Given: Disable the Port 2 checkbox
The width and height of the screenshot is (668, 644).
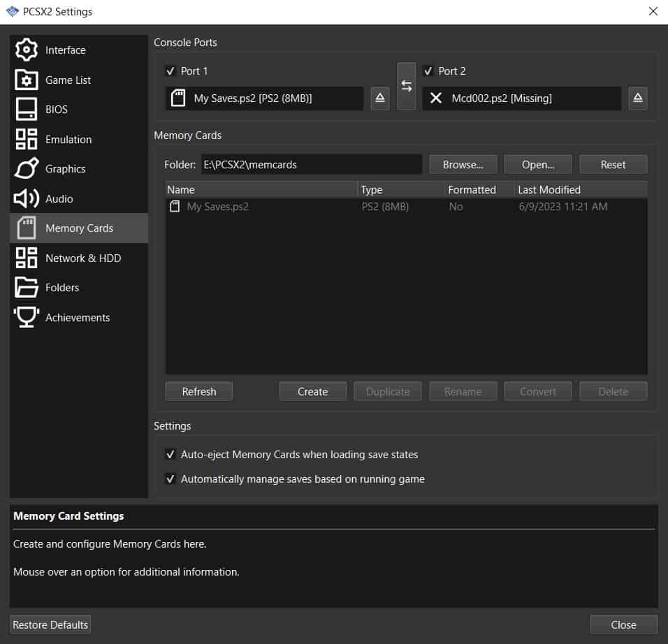Looking at the screenshot, I should [x=428, y=71].
